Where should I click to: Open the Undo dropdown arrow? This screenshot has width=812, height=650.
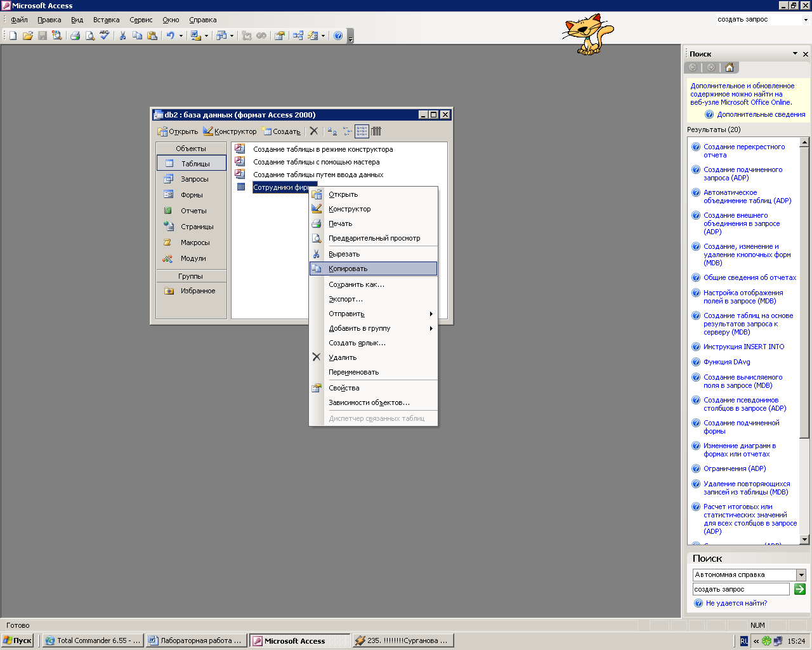181,36
